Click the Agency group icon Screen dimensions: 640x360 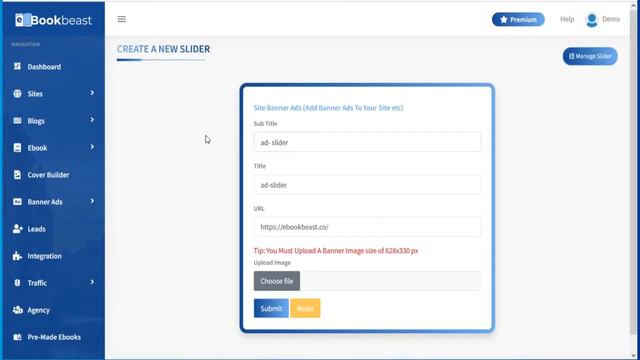click(x=17, y=310)
